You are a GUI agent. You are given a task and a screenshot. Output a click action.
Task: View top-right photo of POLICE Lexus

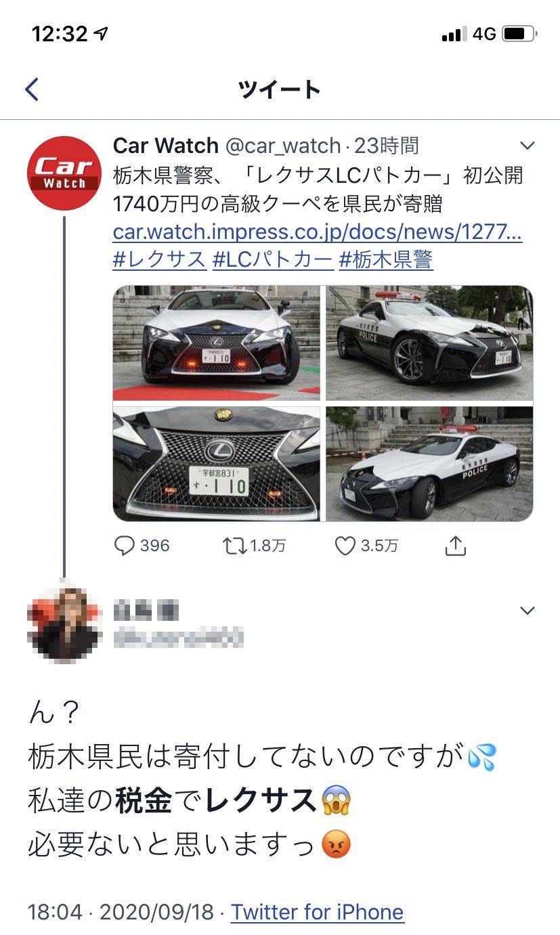point(429,344)
